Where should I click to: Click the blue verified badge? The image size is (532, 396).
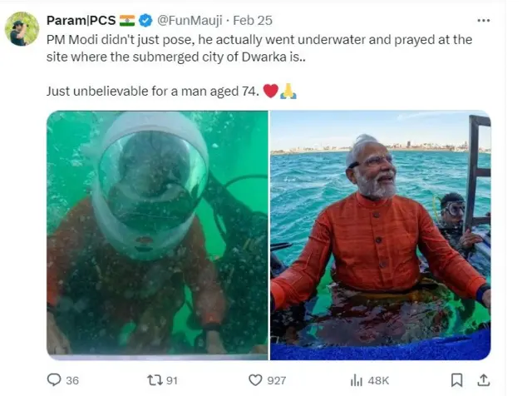pyautogui.click(x=145, y=20)
